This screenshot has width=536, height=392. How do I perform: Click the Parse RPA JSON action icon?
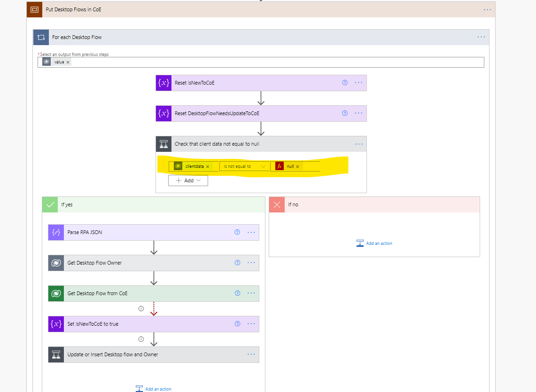(x=55, y=232)
